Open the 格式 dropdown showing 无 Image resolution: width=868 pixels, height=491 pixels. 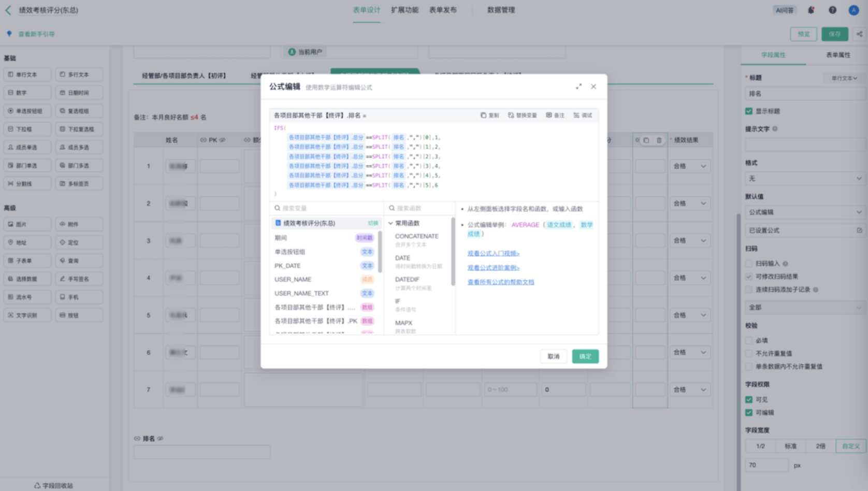(805, 178)
